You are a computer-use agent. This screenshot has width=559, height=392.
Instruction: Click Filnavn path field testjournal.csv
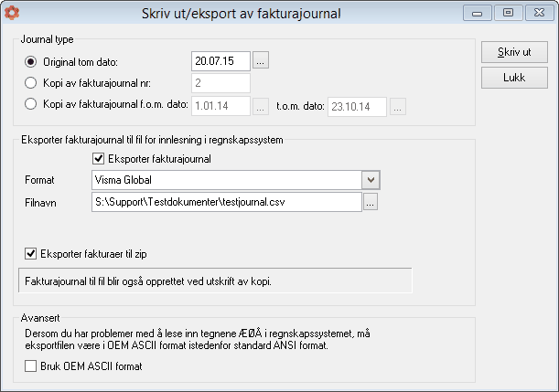tap(227, 202)
